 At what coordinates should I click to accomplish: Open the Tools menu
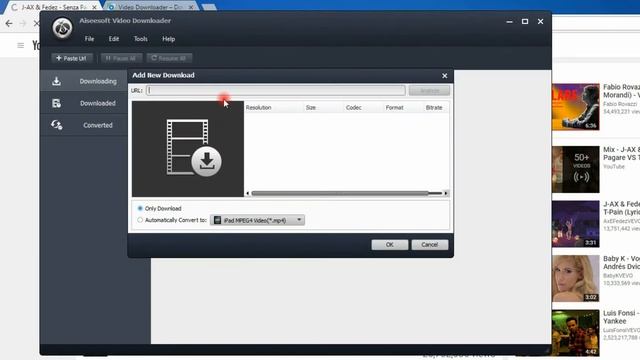[140, 39]
